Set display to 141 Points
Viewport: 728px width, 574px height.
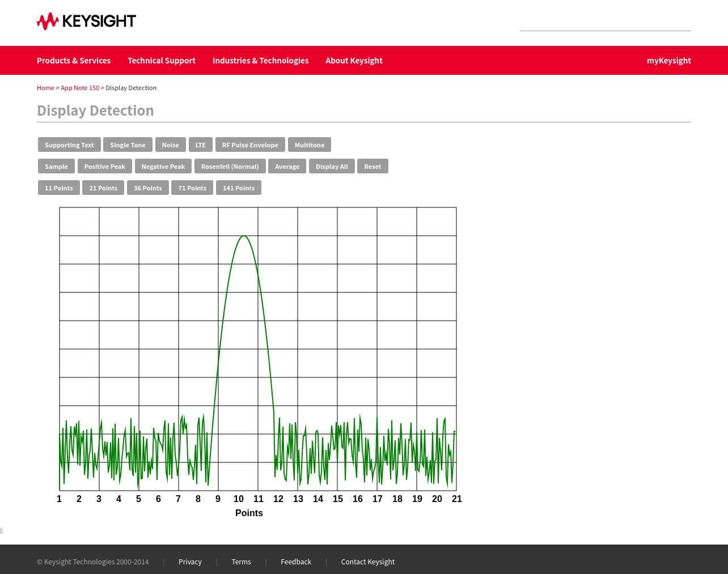(x=239, y=188)
